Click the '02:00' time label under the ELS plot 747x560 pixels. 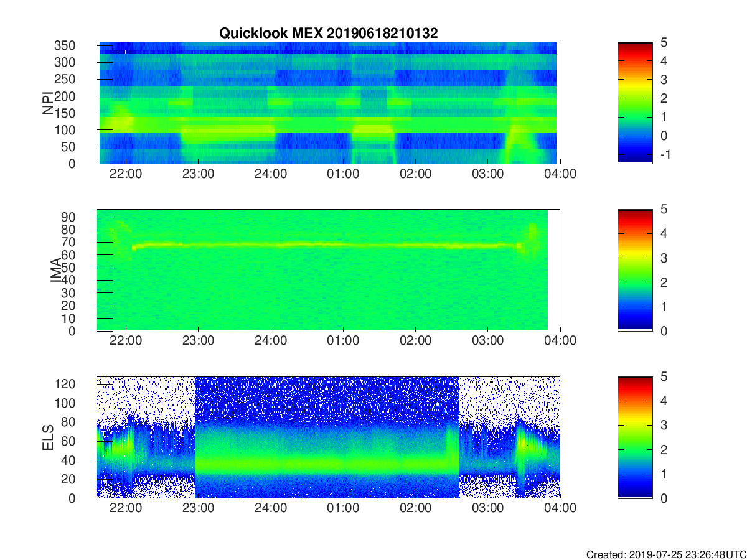click(415, 508)
